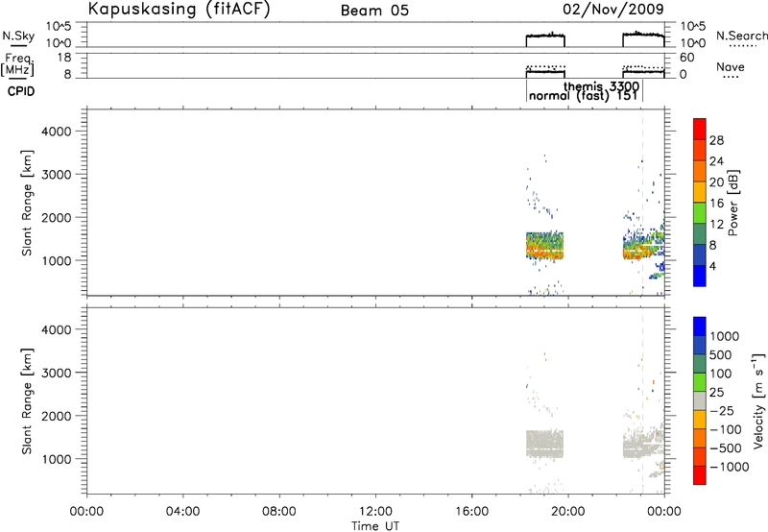Click the "3000" range tick on the power panel
The height and width of the screenshot is (532, 768).
[57, 175]
